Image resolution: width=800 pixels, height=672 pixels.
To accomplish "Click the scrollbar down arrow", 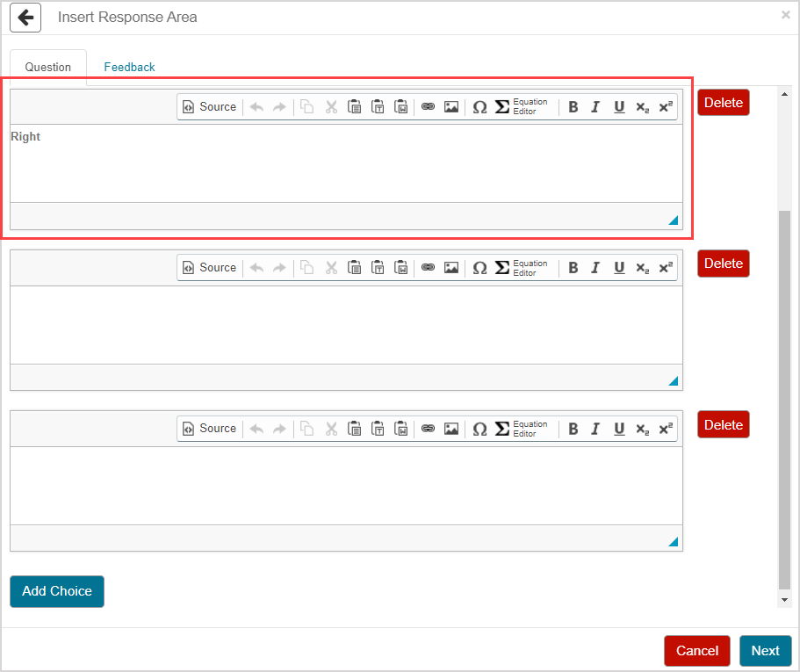I will (x=785, y=599).
